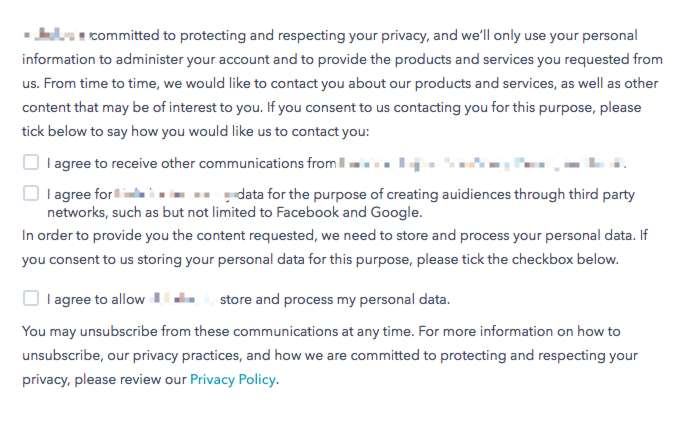Click the 'From time to time' sentence

pos(340,84)
